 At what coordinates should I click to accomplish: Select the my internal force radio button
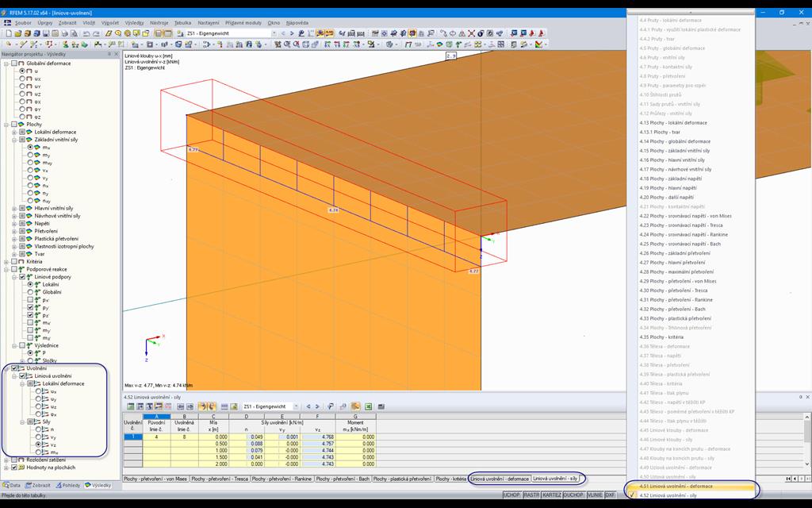point(31,155)
